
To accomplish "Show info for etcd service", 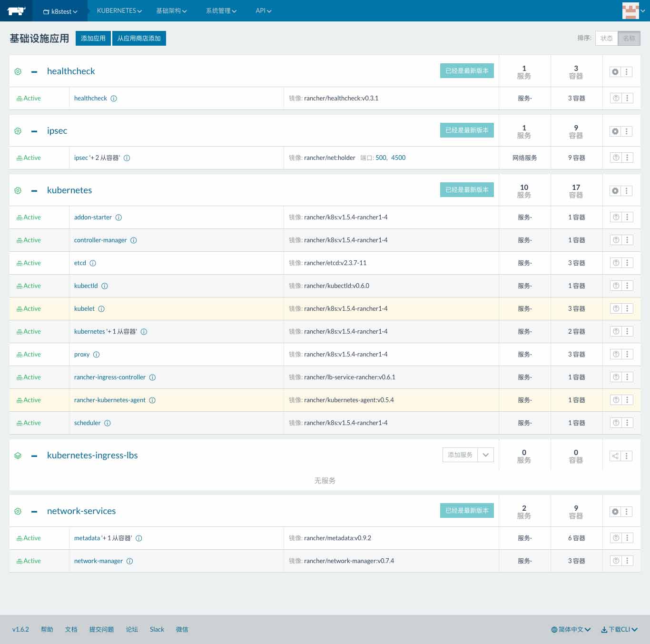I will click(x=93, y=263).
